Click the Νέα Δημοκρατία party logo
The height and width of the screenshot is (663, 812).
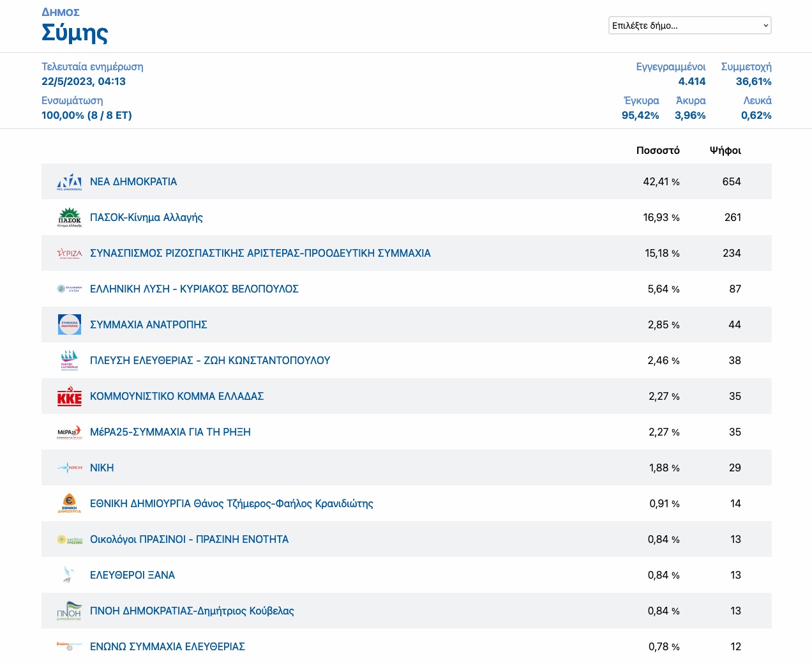[x=70, y=181]
